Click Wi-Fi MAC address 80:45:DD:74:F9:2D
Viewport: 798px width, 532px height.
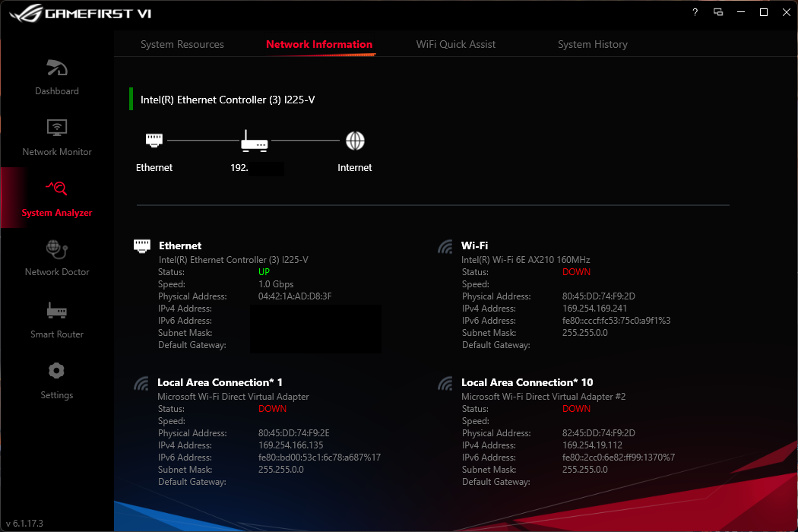tap(599, 296)
